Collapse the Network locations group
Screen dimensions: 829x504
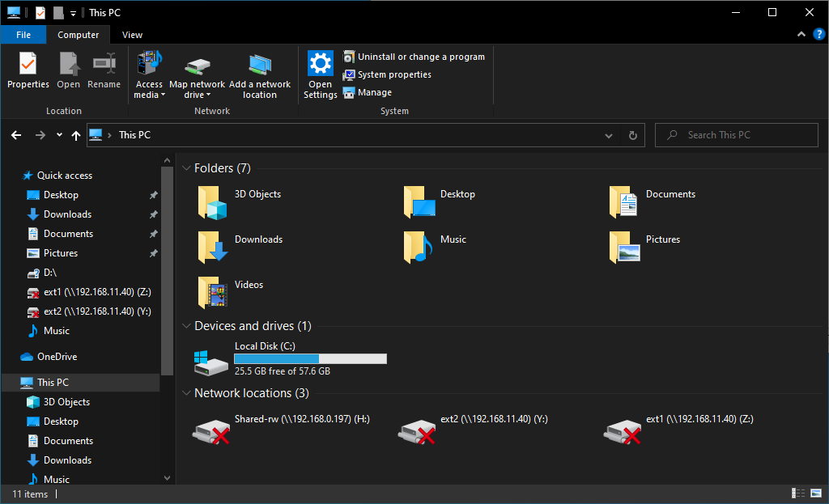point(186,393)
